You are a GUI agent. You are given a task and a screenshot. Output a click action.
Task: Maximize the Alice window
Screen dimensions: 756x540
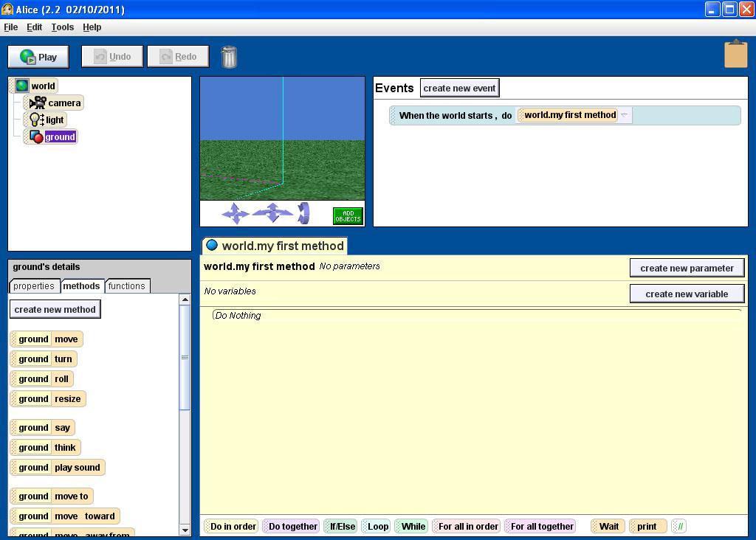click(x=729, y=9)
